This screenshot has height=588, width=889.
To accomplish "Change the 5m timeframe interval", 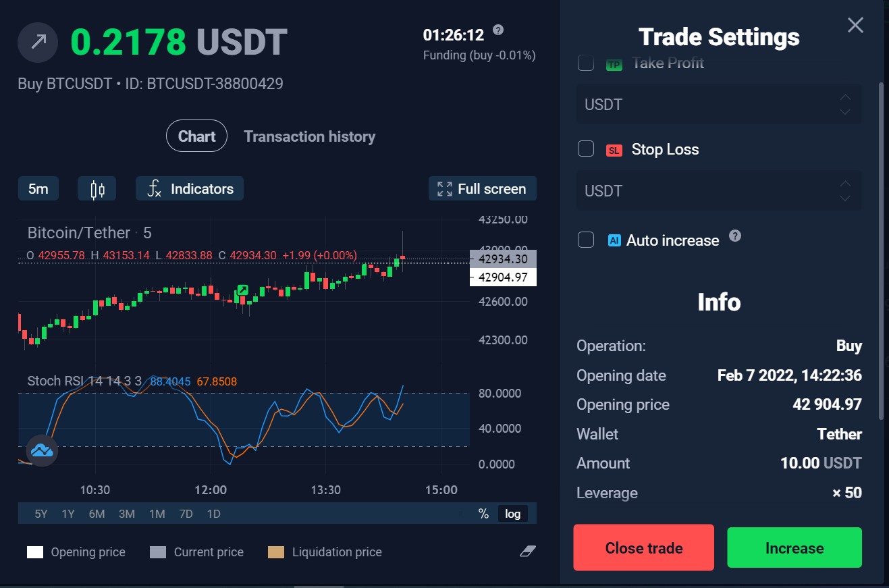I will (38, 189).
